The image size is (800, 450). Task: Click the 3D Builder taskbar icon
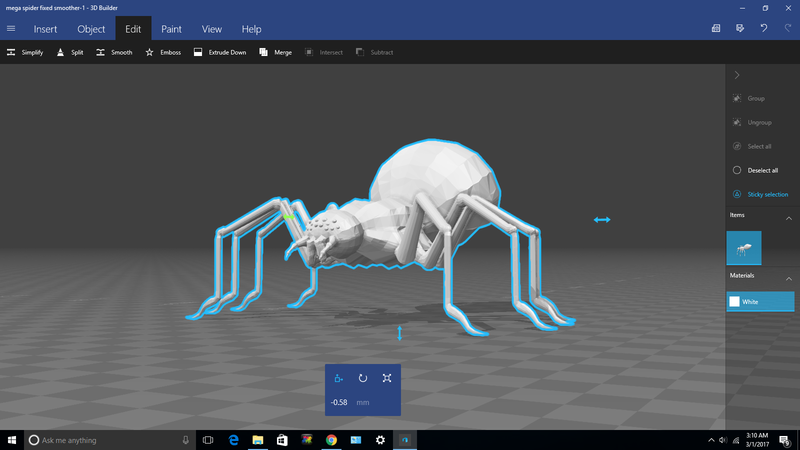pyautogui.click(x=405, y=440)
